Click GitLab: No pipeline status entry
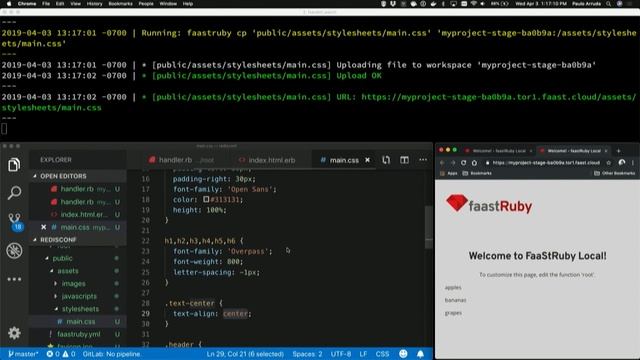Image resolution: width=640 pixels, height=360 pixels. pyautogui.click(x=112, y=354)
